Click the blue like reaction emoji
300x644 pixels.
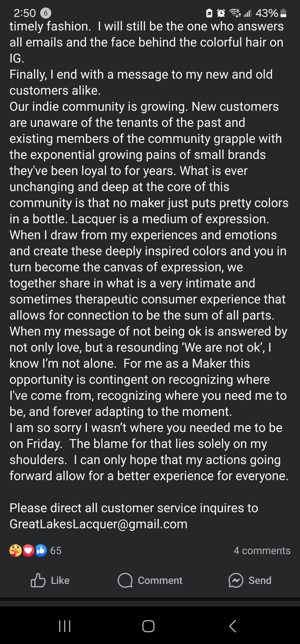(x=41, y=551)
